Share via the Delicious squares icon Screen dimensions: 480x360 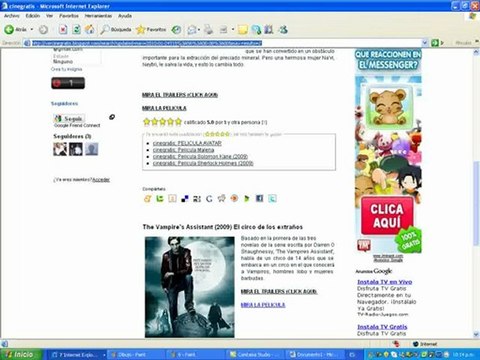[184, 199]
